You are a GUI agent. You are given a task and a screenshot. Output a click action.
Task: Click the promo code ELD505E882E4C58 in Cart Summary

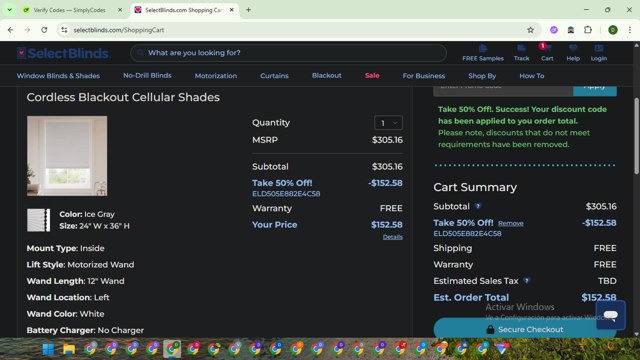point(467,233)
